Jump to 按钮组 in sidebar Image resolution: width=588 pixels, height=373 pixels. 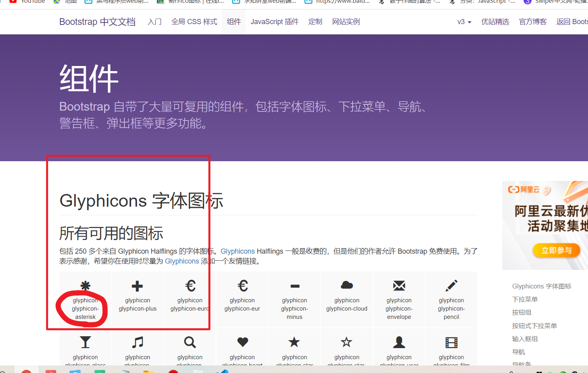pyautogui.click(x=522, y=313)
